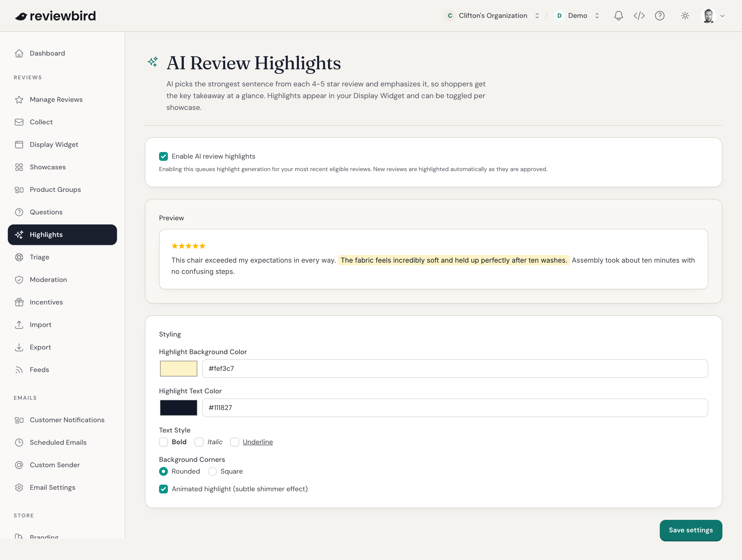Click the Showcases grid icon
This screenshot has height=560, width=742.
click(19, 167)
